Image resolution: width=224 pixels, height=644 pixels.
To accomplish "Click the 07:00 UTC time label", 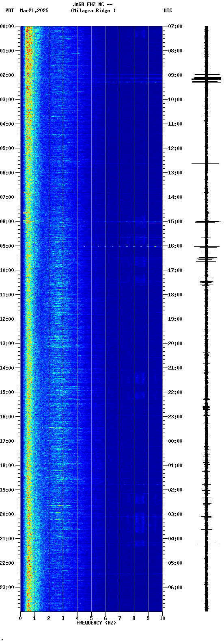I will [x=175, y=26].
